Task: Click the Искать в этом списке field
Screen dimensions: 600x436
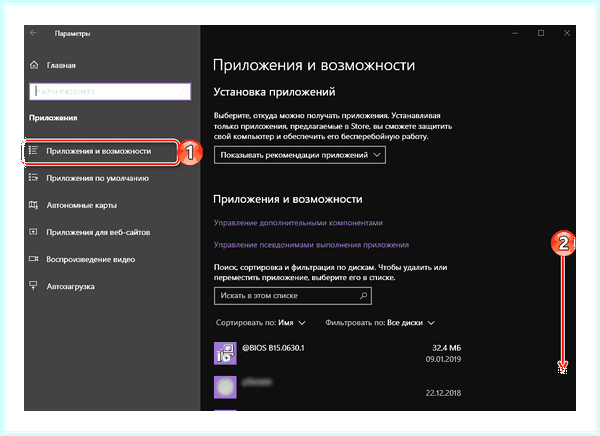Action: 293,296
